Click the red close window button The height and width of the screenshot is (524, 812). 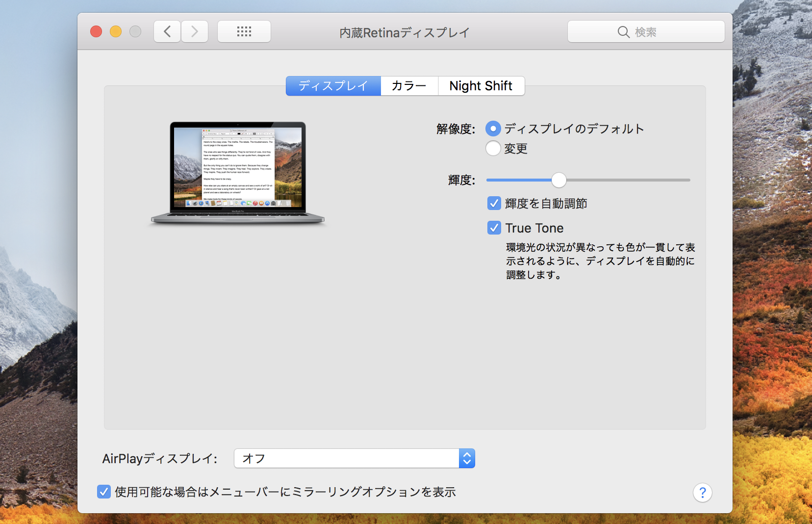click(x=96, y=32)
